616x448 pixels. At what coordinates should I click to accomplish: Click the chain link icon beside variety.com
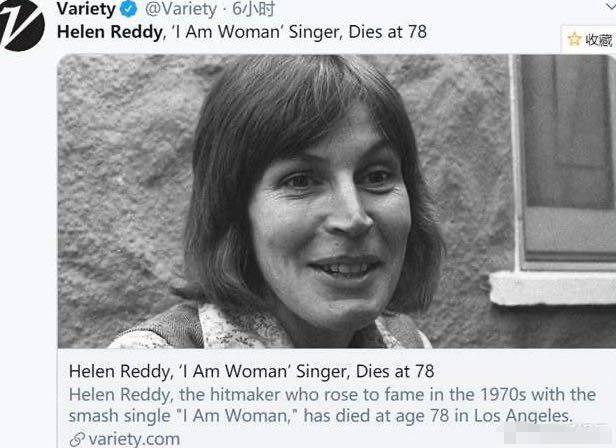77,439
